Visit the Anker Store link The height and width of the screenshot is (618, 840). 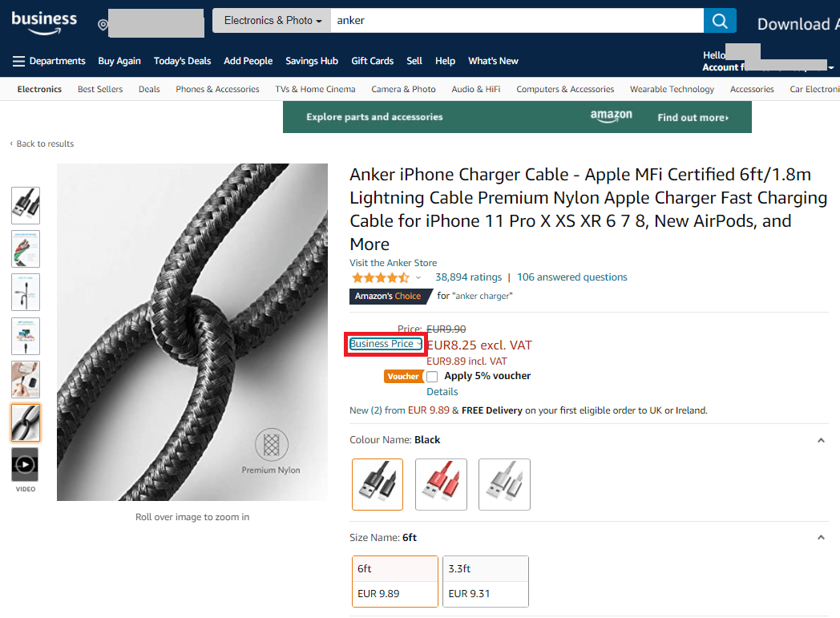[x=394, y=263]
